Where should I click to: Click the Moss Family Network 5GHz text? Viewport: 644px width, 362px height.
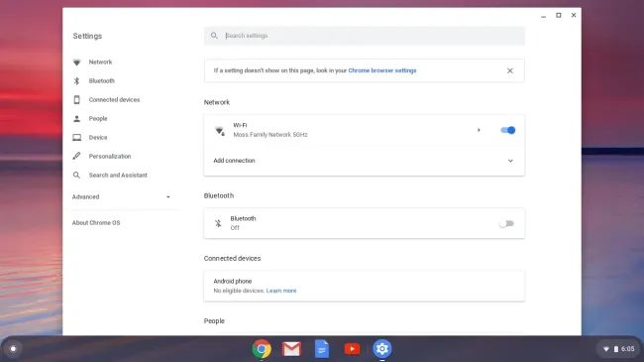tap(270, 135)
